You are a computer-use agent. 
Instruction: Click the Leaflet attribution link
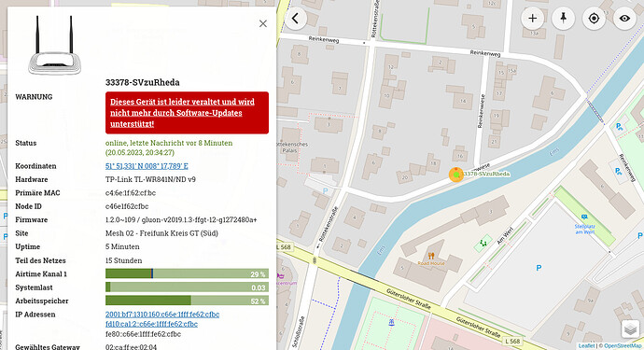586,346
